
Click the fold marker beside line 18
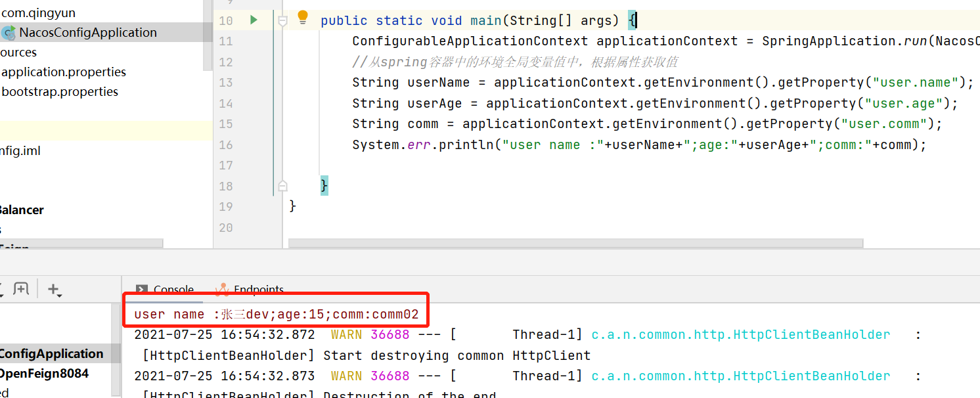click(282, 186)
